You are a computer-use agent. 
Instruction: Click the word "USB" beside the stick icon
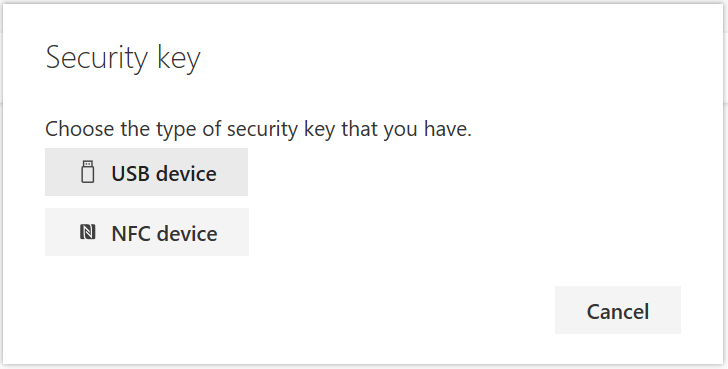(x=130, y=174)
